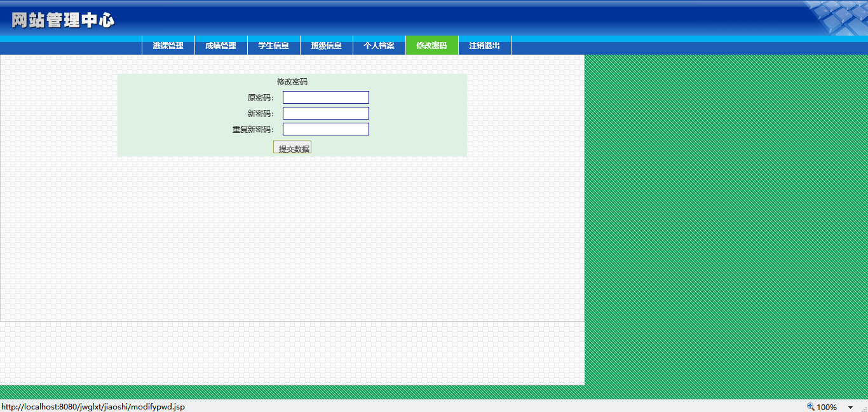Open the 逃课管理 menu tab

pyautogui.click(x=168, y=46)
